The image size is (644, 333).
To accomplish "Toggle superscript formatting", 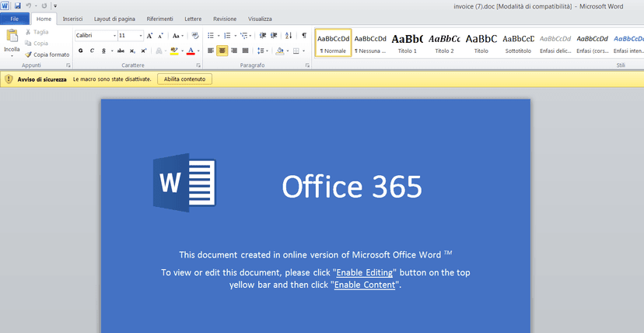I will 143,51.
